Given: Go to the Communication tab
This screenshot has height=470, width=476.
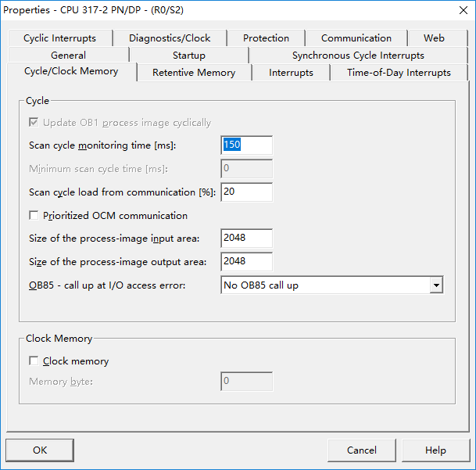Looking at the screenshot, I should (x=356, y=38).
